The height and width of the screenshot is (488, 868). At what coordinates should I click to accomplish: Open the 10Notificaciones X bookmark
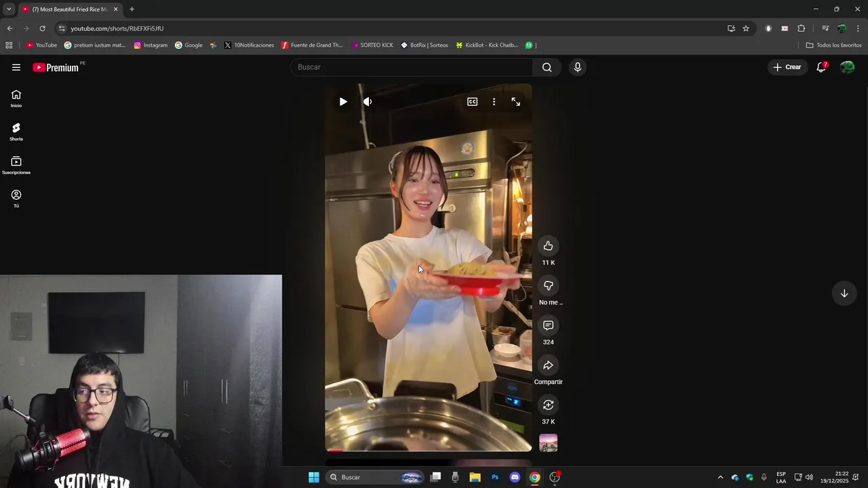249,45
